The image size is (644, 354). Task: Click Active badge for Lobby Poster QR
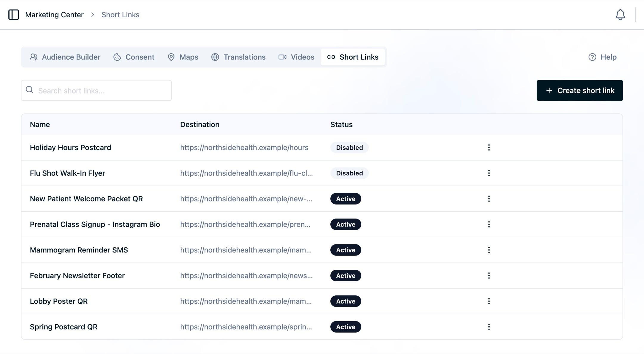click(x=346, y=301)
